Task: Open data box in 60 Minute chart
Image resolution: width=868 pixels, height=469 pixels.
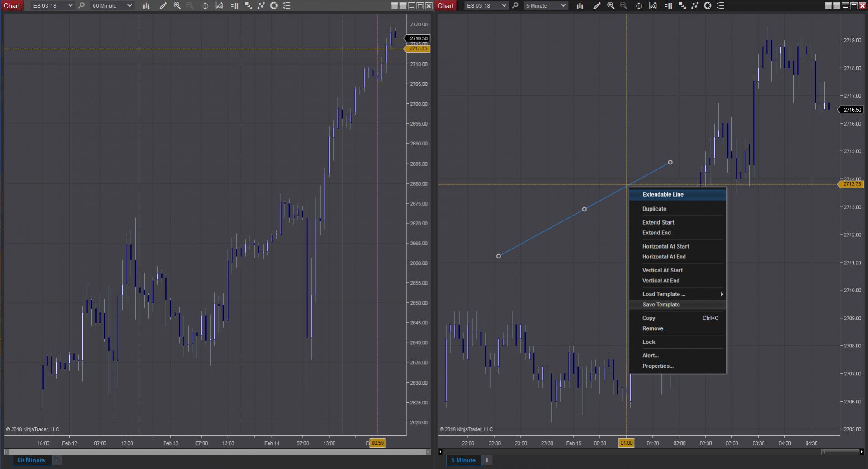Action: 219,6
